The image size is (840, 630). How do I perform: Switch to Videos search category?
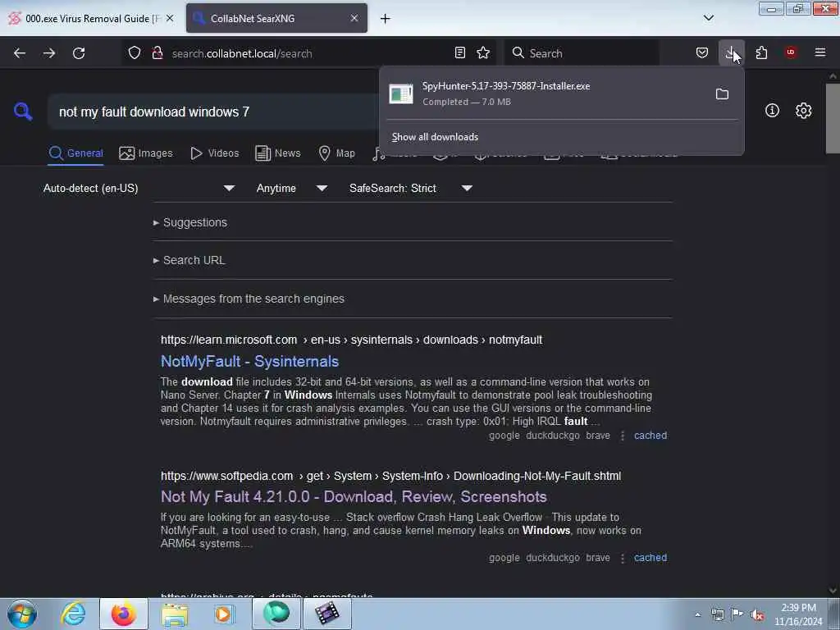214,153
